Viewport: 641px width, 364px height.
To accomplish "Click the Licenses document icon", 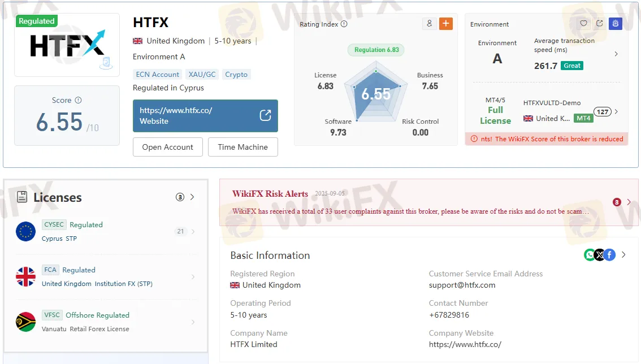I will tap(22, 197).
